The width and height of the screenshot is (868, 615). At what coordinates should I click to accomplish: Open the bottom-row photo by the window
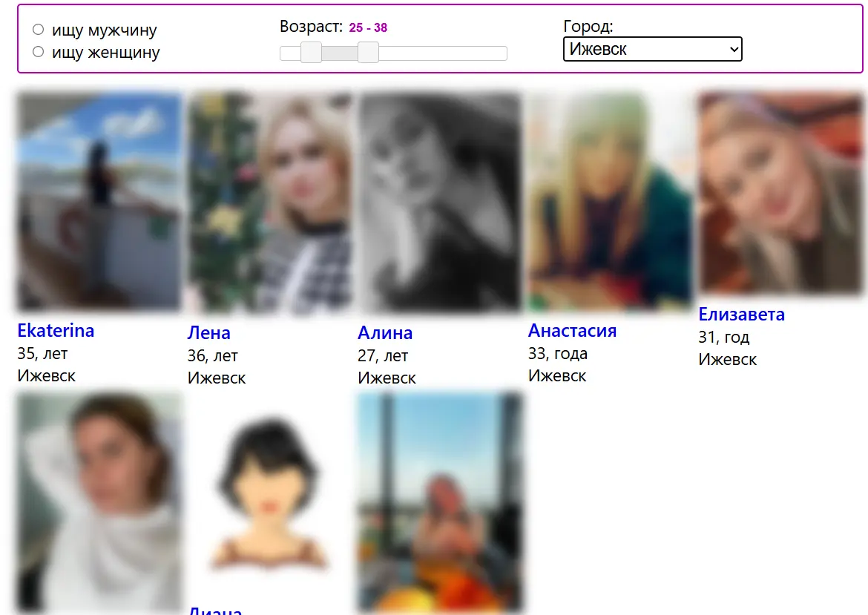[440, 501]
